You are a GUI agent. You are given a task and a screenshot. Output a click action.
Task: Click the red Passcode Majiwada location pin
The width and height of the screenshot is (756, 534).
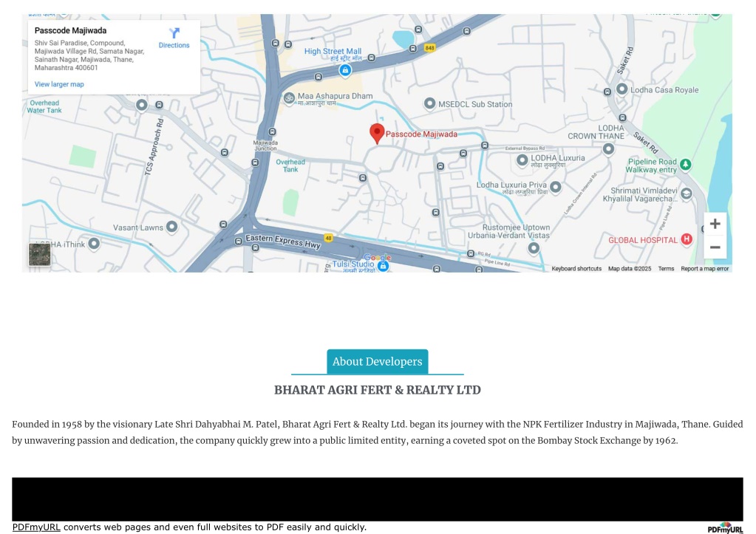coord(377,134)
